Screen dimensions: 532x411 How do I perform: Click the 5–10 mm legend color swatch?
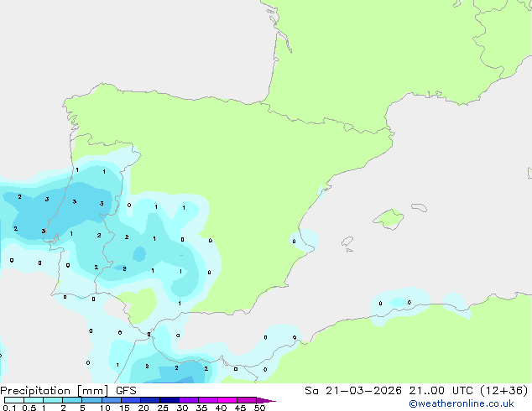tap(91, 400)
